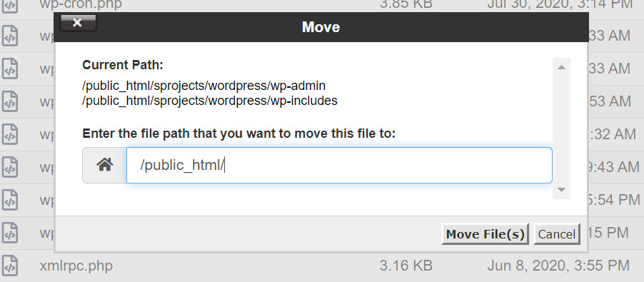Click the dialog's vertical scrollbar track
Viewport: 644px width, 282px height.
561,129
